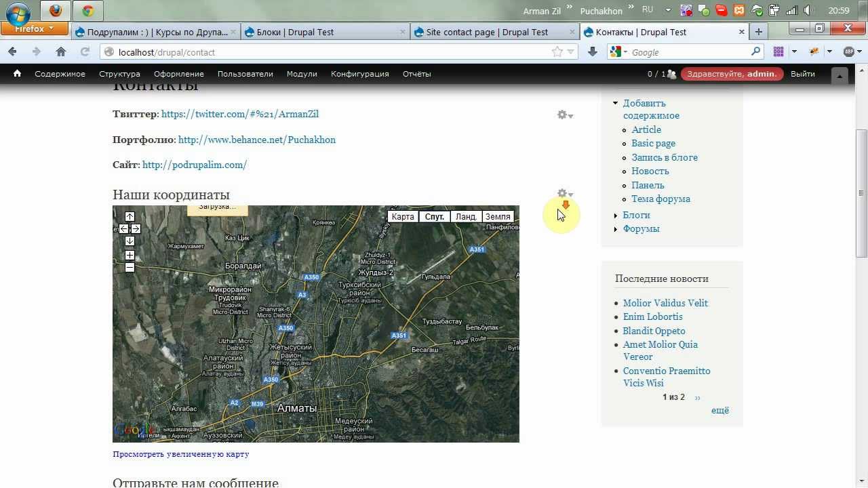Bookmark the page with the star icon

(557, 52)
